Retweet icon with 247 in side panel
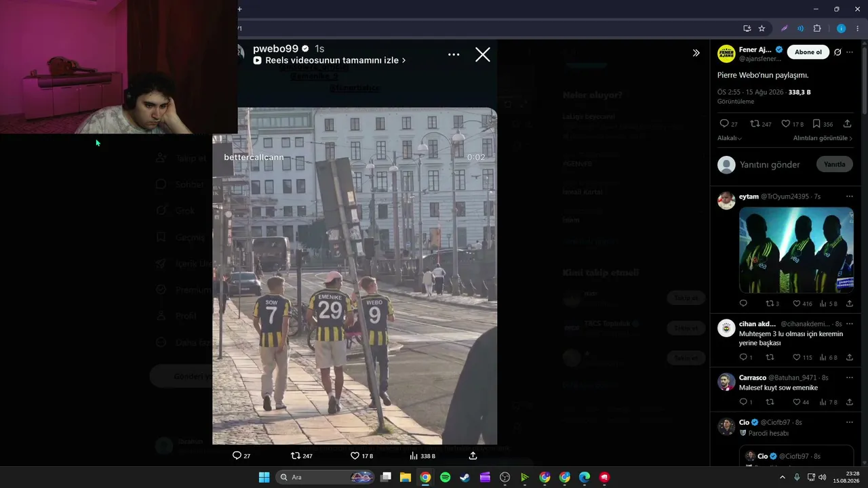This screenshot has width=868, height=488. click(x=753, y=124)
